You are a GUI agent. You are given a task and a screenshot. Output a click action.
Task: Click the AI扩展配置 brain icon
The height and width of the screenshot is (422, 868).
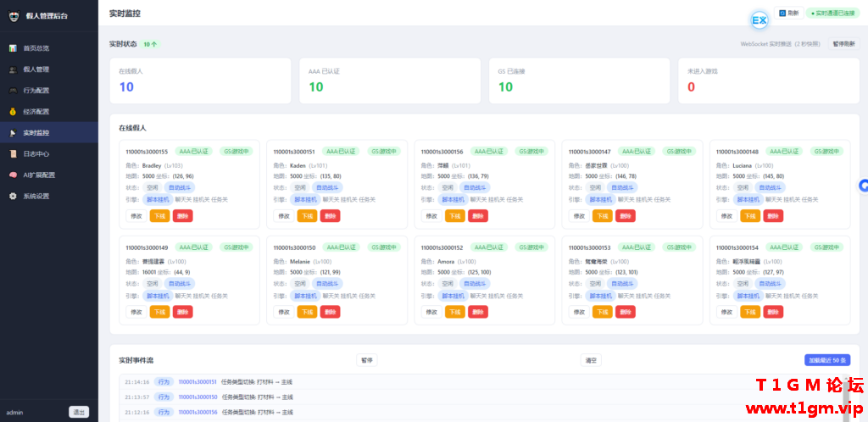13,175
